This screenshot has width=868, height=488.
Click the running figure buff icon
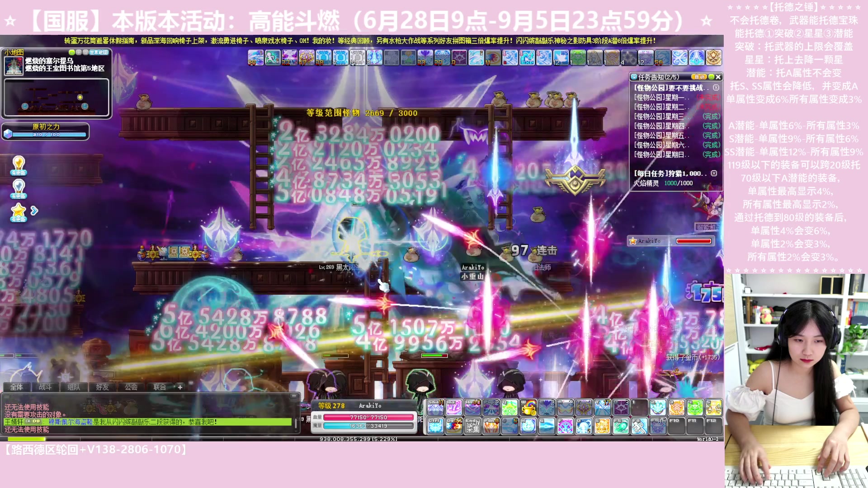pyautogui.click(x=273, y=58)
